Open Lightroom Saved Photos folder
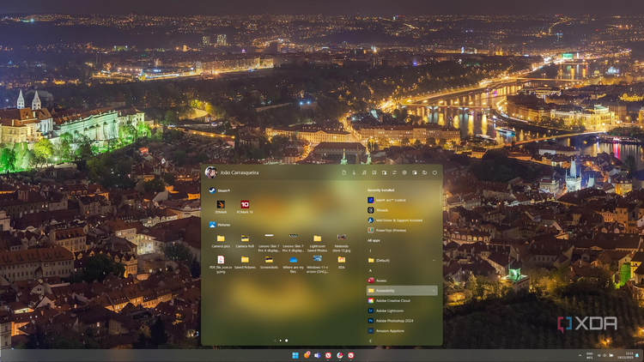Image resolution: width=644 pixels, height=362 pixels. tap(317, 243)
